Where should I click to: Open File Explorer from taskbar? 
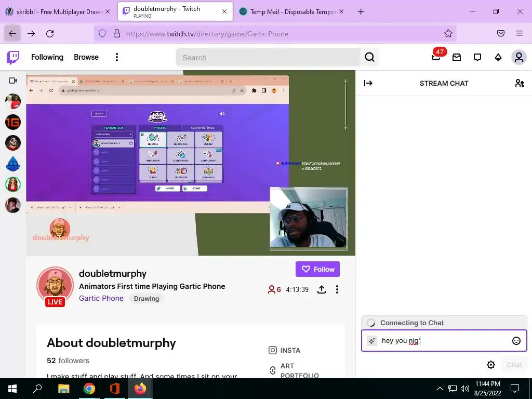click(x=63, y=389)
